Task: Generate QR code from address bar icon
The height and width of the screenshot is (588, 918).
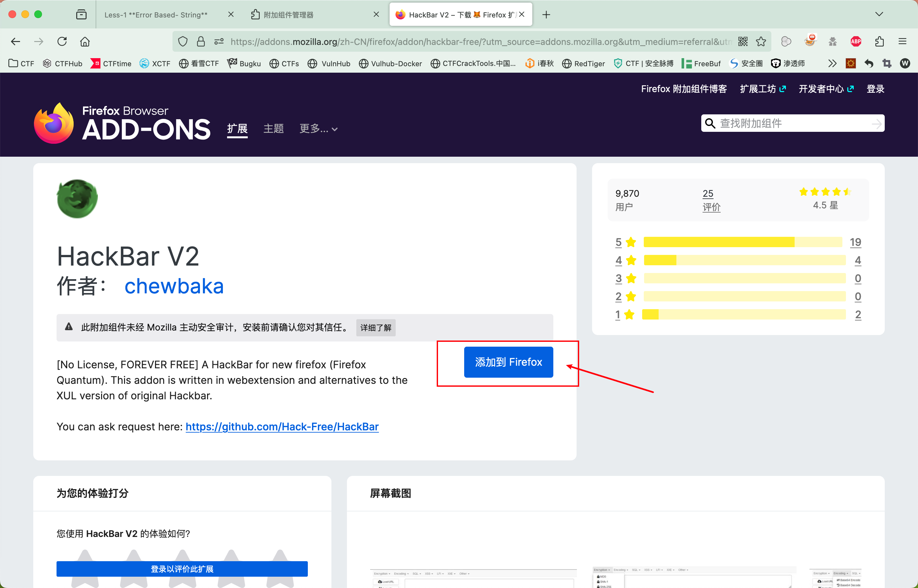Action: pyautogui.click(x=742, y=42)
